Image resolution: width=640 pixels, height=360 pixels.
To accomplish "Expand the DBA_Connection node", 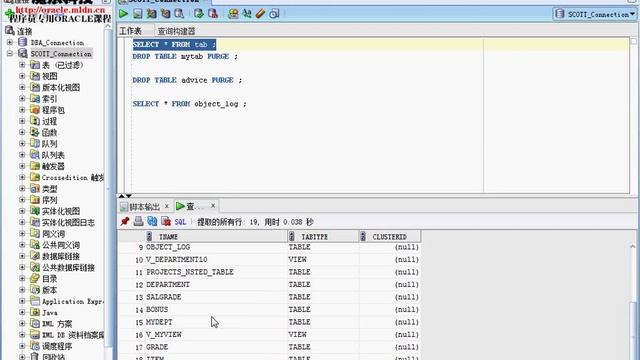I will click(x=10, y=42).
